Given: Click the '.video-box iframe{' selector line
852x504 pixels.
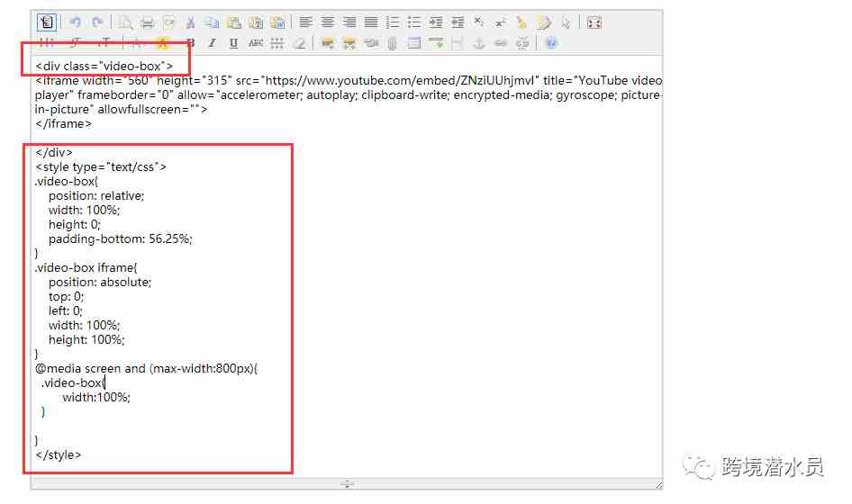Looking at the screenshot, I should coord(86,268).
